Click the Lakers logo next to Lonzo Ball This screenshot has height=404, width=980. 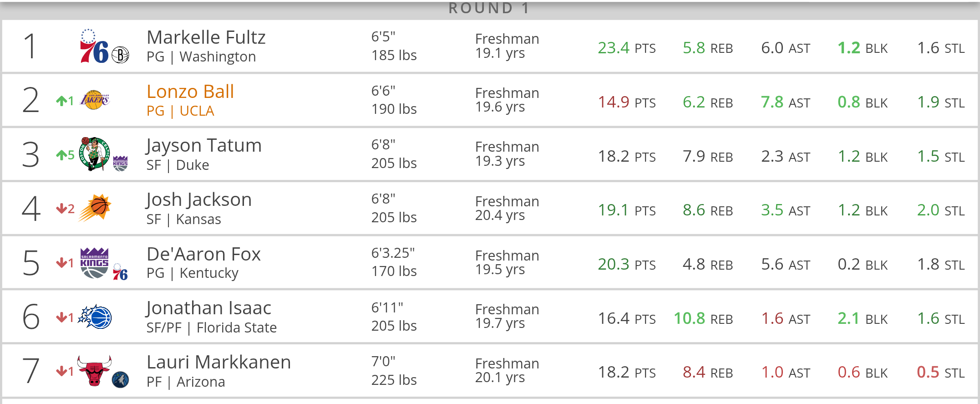95,100
